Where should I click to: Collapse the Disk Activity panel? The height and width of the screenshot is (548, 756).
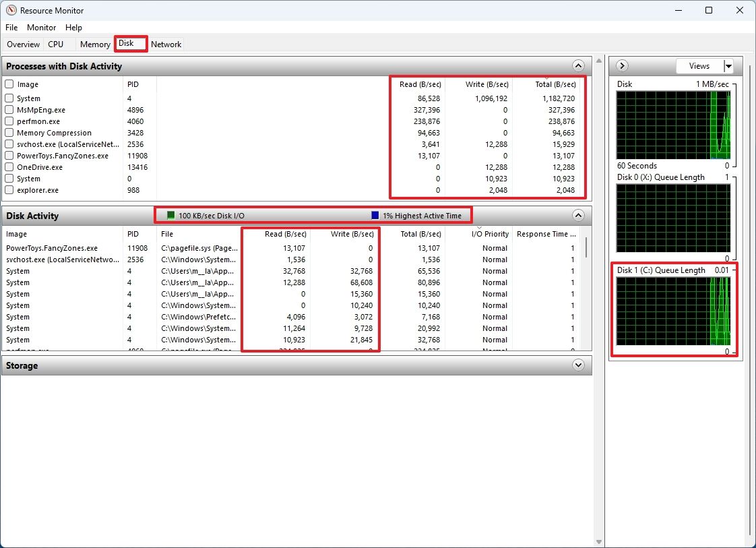click(578, 215)
